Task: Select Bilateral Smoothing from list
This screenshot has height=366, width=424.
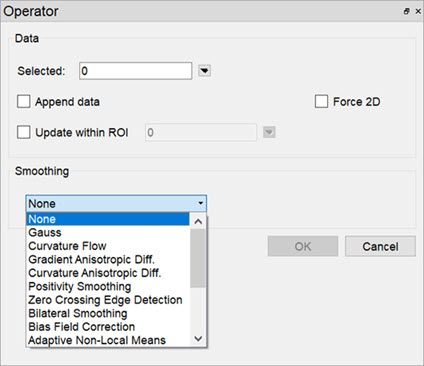Action: tap(108, 313)
